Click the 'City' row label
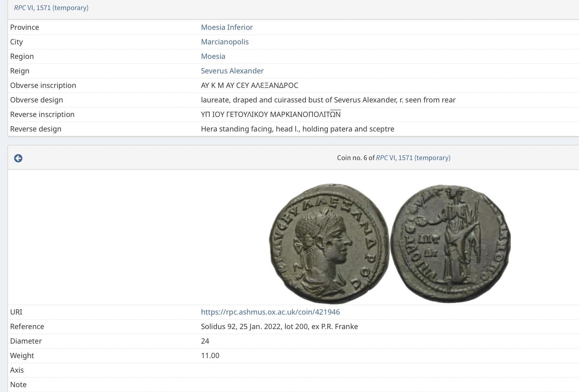The height and width of the screenshot is (392, 579). point(17,42)
